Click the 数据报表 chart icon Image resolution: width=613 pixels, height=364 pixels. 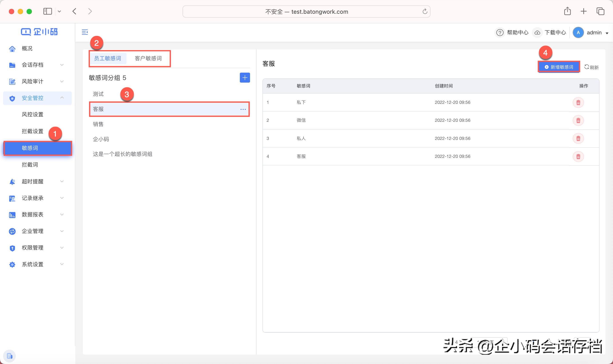[x=12, y=215]
